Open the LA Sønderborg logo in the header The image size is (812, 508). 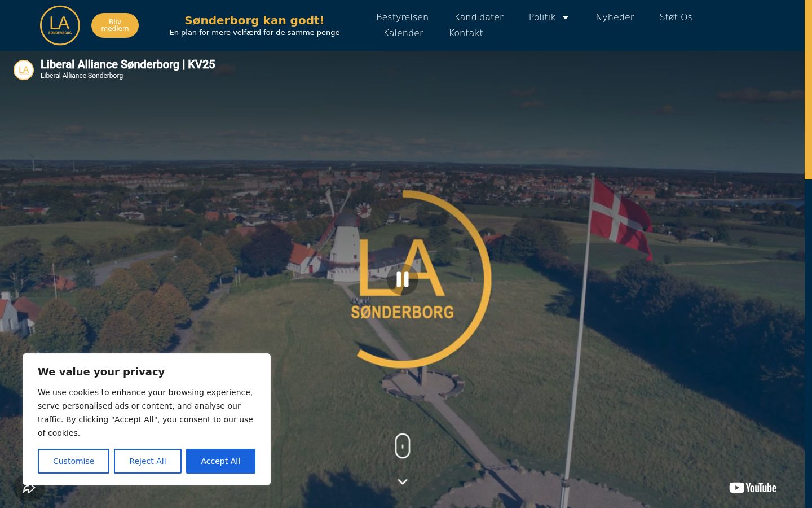click(x=60, y=25)
